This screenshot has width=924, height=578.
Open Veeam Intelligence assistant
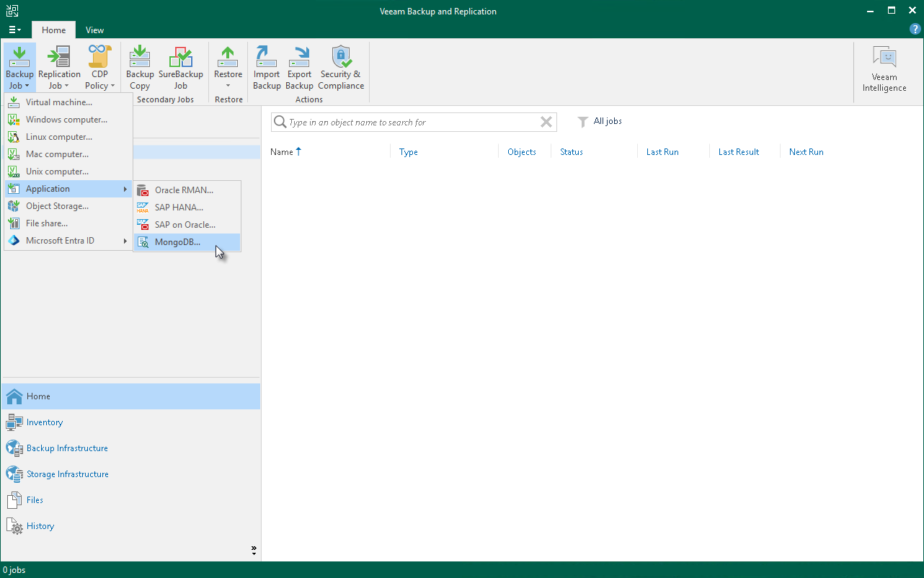coord(884,69)
